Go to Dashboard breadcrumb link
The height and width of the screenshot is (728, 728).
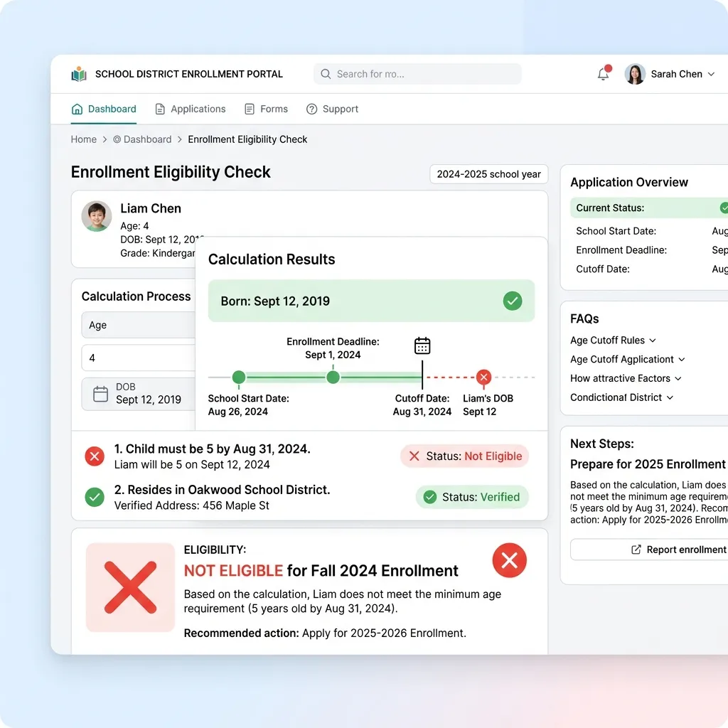coord(147,139)
